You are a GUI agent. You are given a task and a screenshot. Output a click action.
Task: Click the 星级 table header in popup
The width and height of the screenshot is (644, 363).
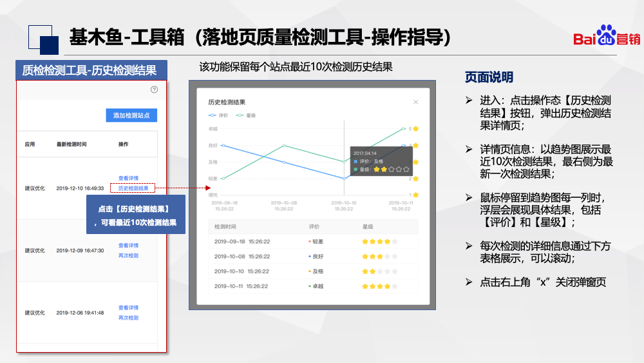pyautogui.click(x=368, y=226)
